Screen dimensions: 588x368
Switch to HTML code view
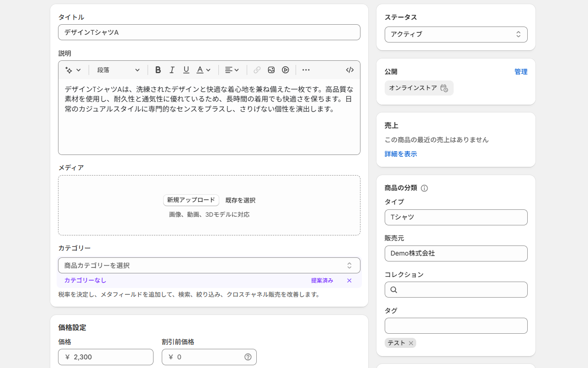pos(350,70)
